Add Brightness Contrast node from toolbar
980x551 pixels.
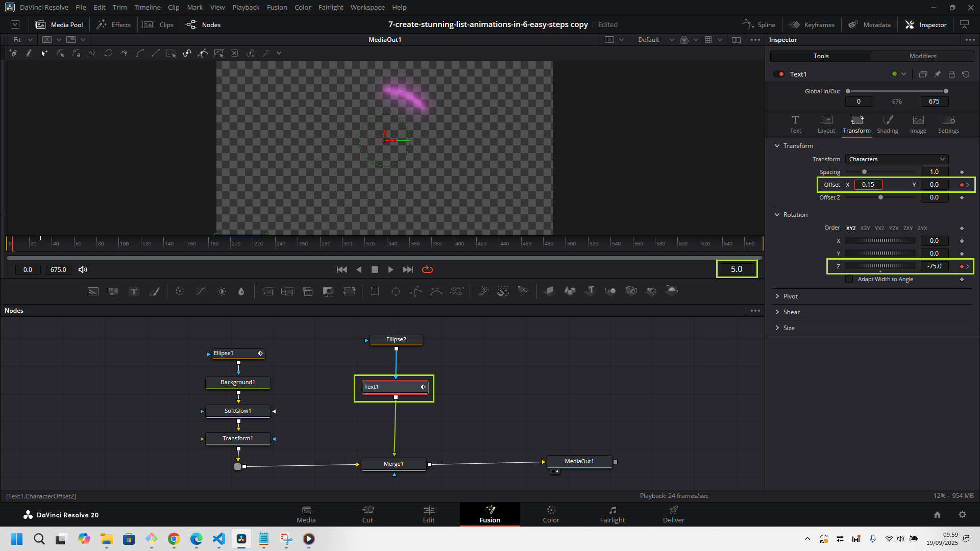222,291
